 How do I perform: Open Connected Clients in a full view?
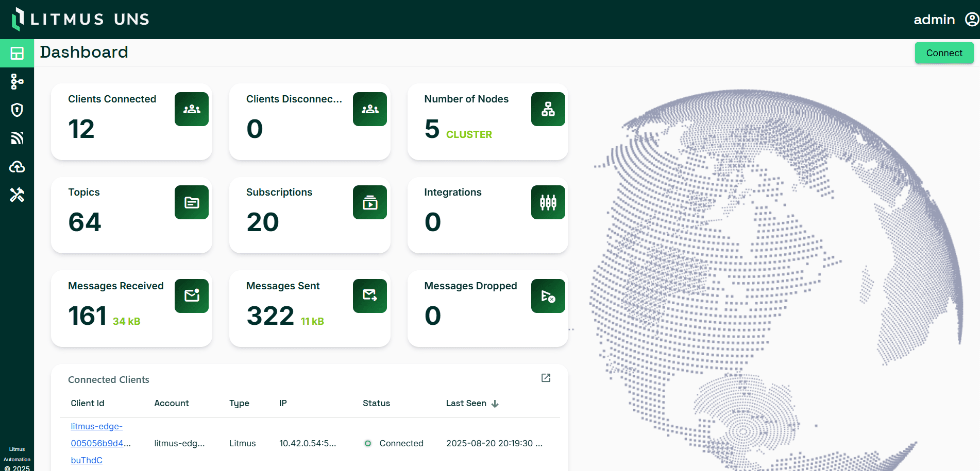tap(546, 378)
